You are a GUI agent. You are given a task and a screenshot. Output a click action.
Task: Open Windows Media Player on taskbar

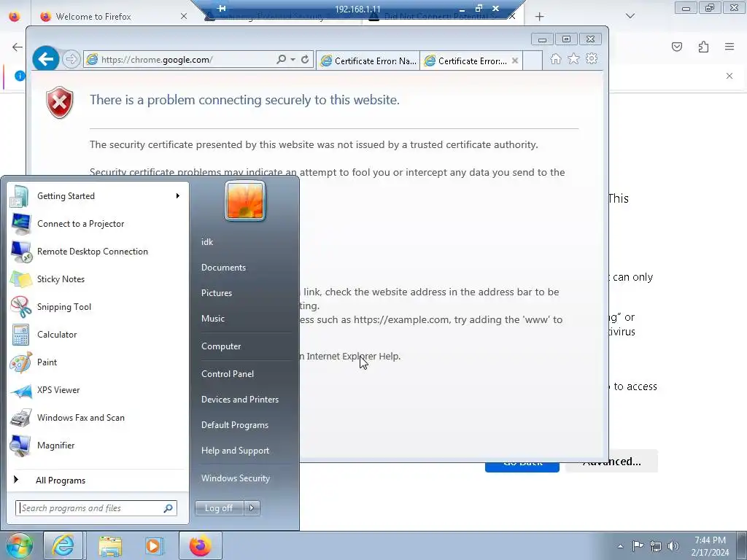coord(153,545)
